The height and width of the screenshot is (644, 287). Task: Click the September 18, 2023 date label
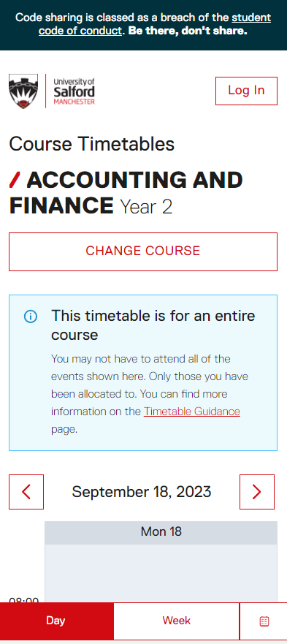coord(142,492)
